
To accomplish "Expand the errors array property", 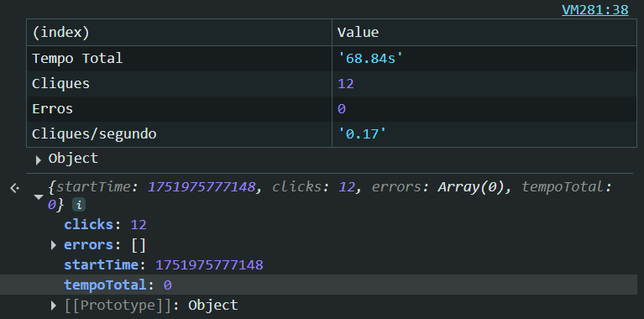I will pos(54,245).
